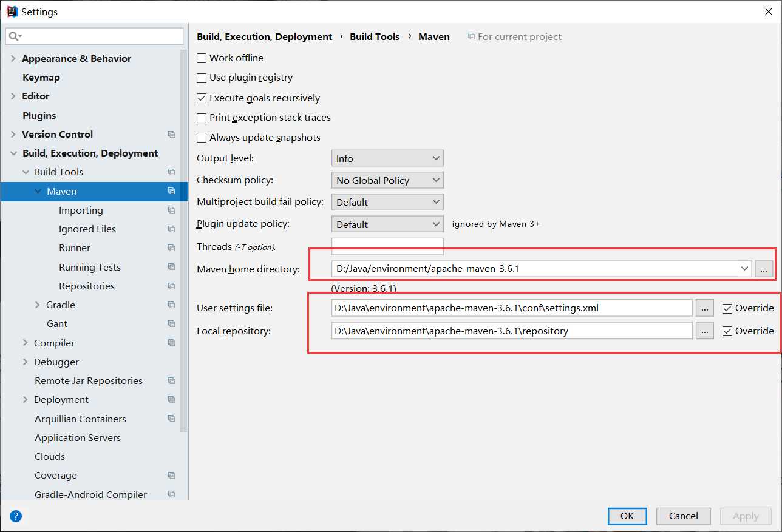The image size is (782, 532).
Task: Click the IntelliJ logo in title bar
Action: click(12, 11)
